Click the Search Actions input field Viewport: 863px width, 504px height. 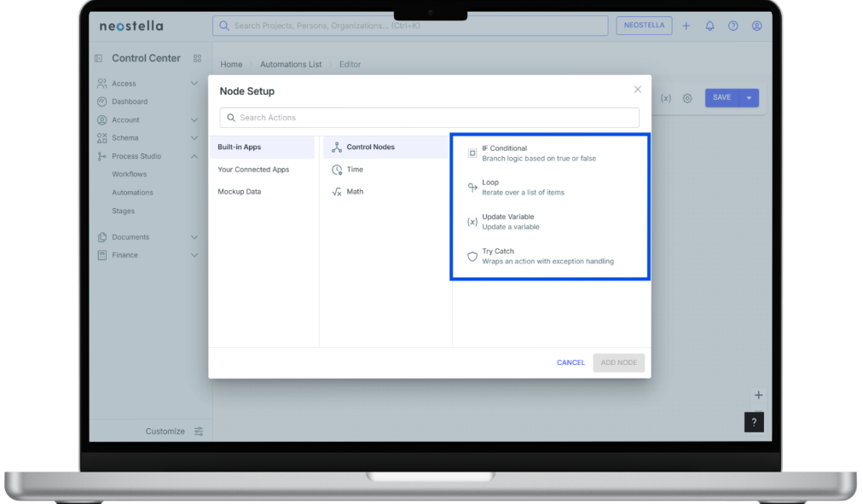[x=429, y=118]
